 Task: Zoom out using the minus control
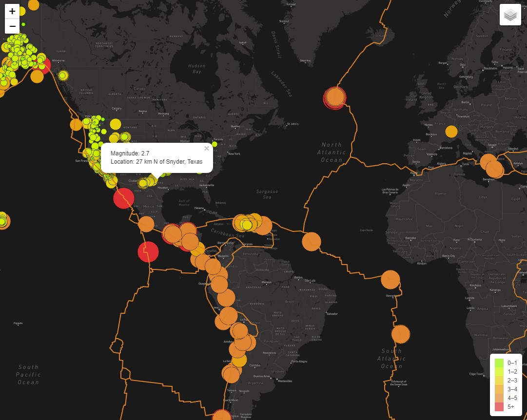click(x=12, y=26)
